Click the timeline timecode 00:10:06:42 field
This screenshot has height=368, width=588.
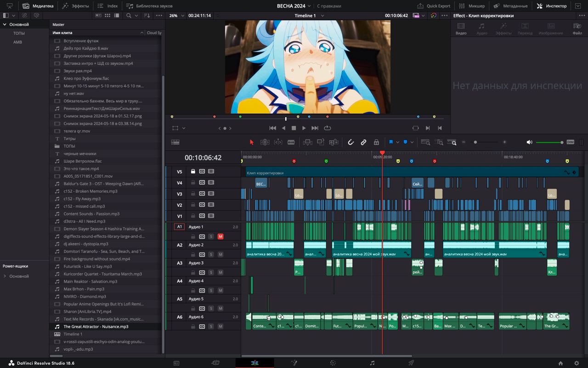pyautogui.click(x=203, y=158)
